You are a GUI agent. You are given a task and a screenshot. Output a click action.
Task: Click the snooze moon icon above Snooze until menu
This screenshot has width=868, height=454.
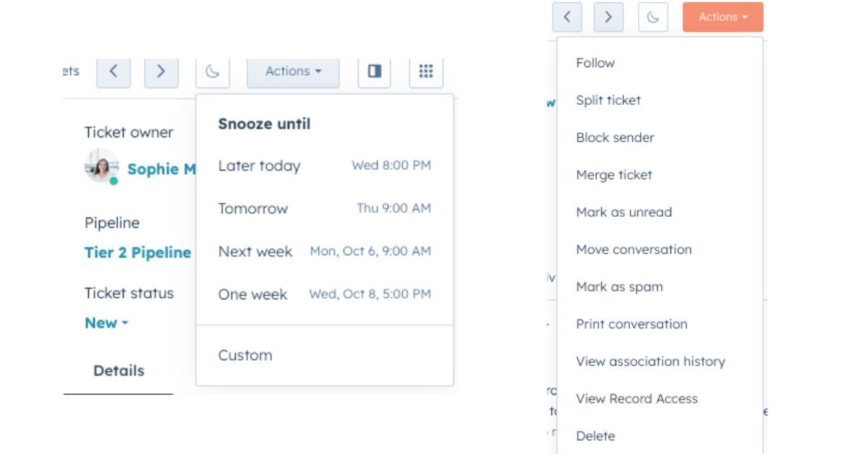212,71
